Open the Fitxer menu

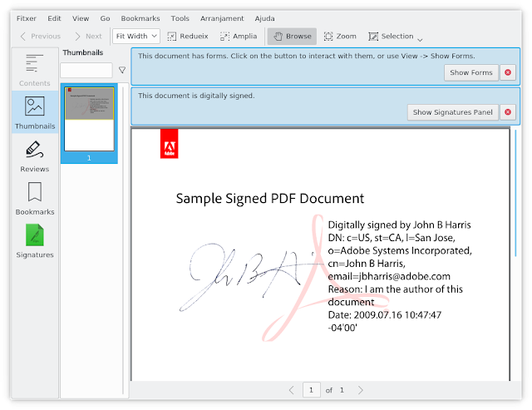tap(26, 18)
